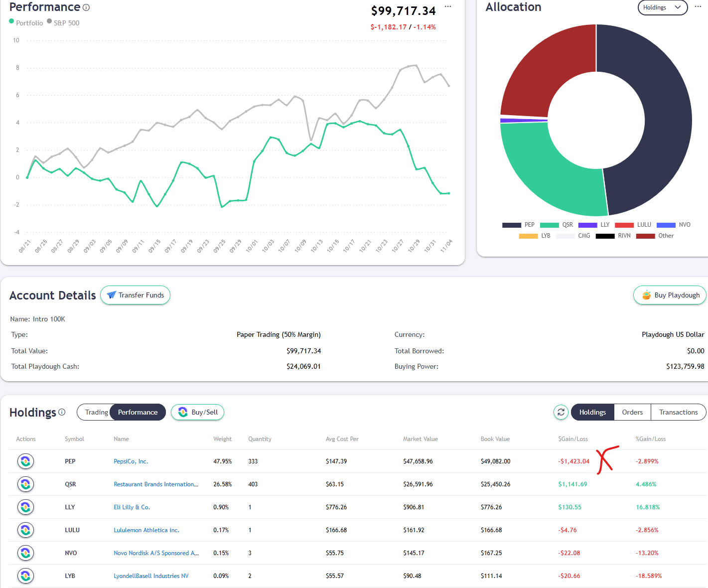Sort holdings by the Book Value column header

click(x=495, y=439)
